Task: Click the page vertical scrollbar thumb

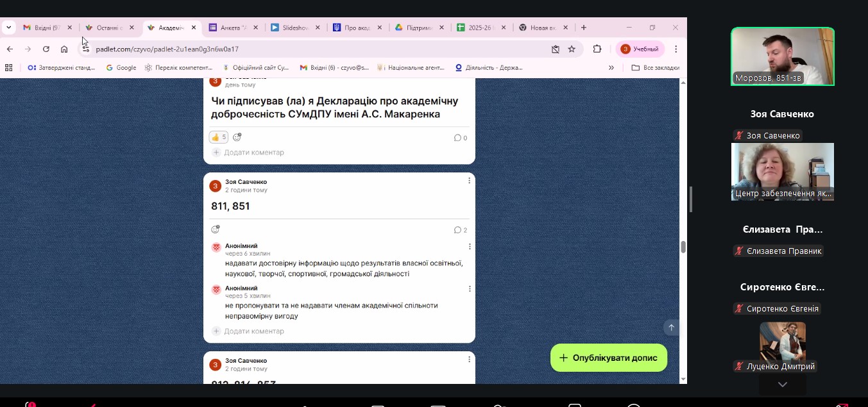Action: (x=683, y=247)
